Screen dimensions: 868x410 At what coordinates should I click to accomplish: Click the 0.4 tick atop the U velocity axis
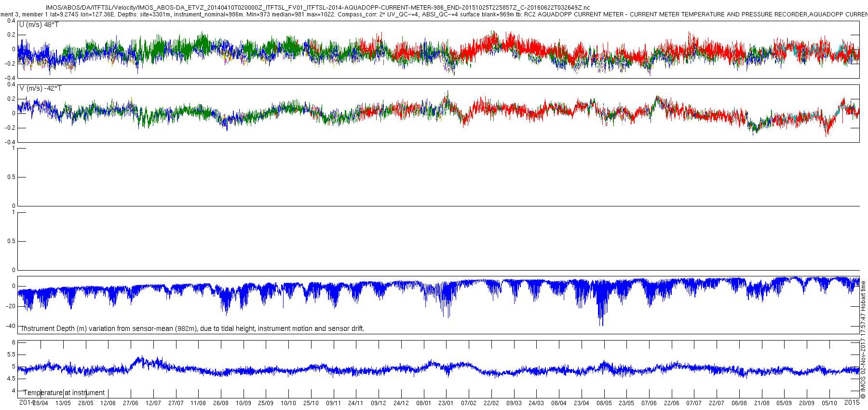coord(11,21)
